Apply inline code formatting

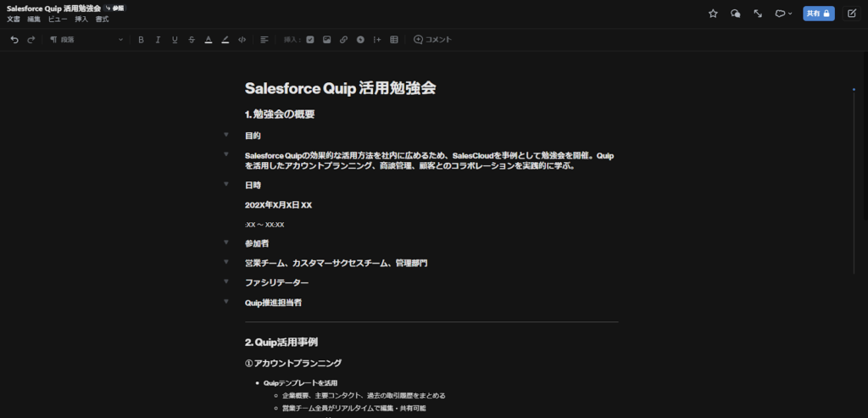point(242,40)
